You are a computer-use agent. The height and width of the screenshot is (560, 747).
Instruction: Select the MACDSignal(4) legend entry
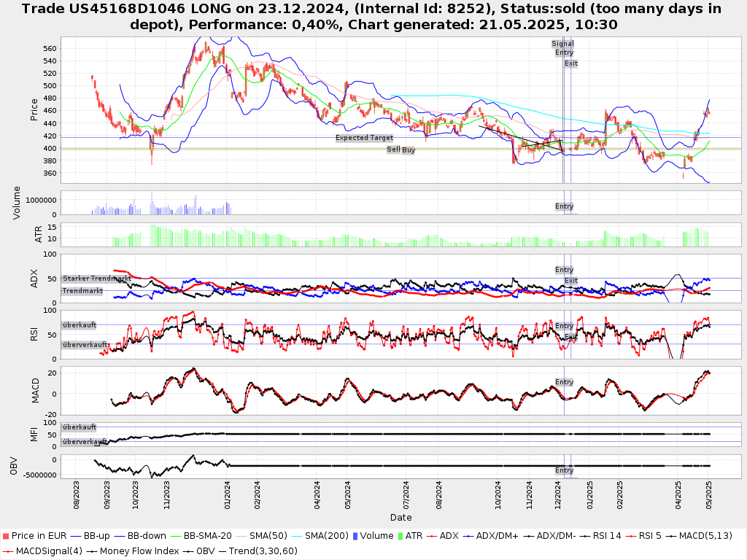(41, 551)
